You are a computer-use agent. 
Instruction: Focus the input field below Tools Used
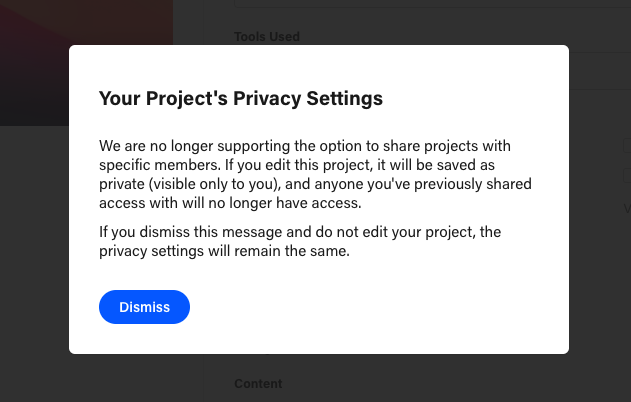tap(599, 66)
